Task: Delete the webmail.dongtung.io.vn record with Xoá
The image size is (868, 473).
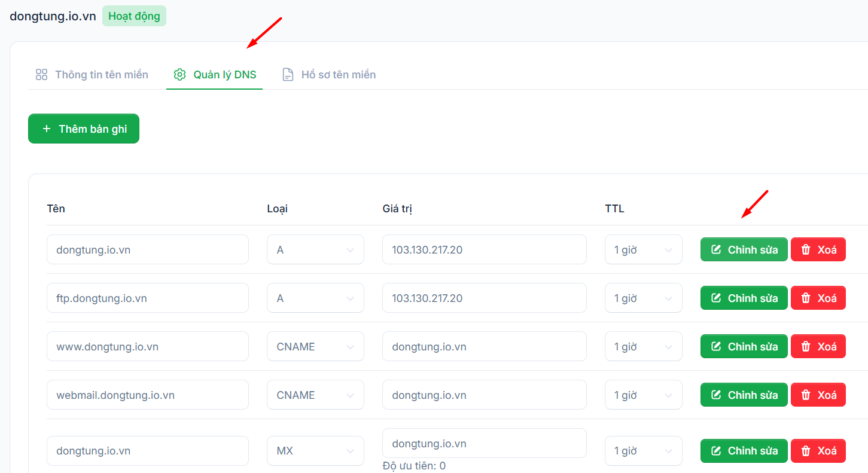Action: tap(818, 395)
